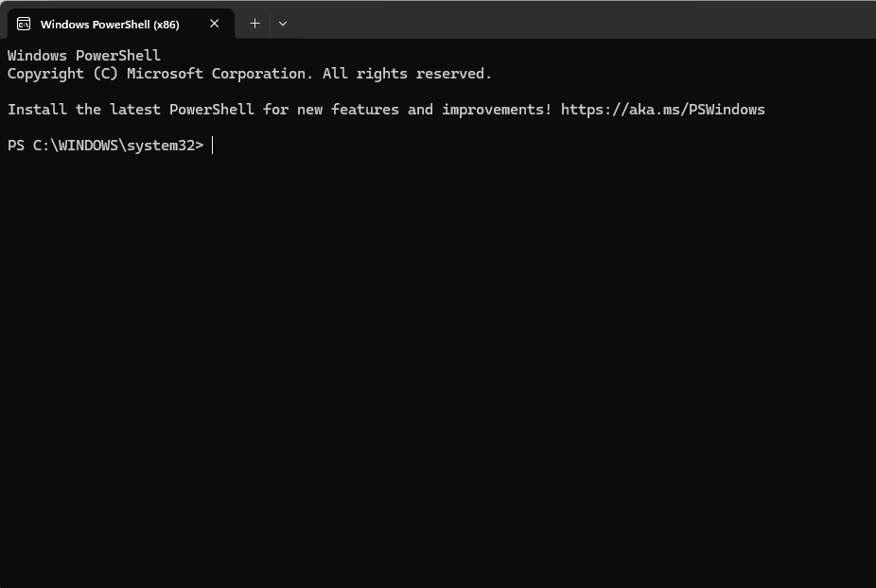The height and width of the screenshot is (588, 876).
Task: Click the PowerShell terminal icon on the tab
Action: tap(24, 24)
